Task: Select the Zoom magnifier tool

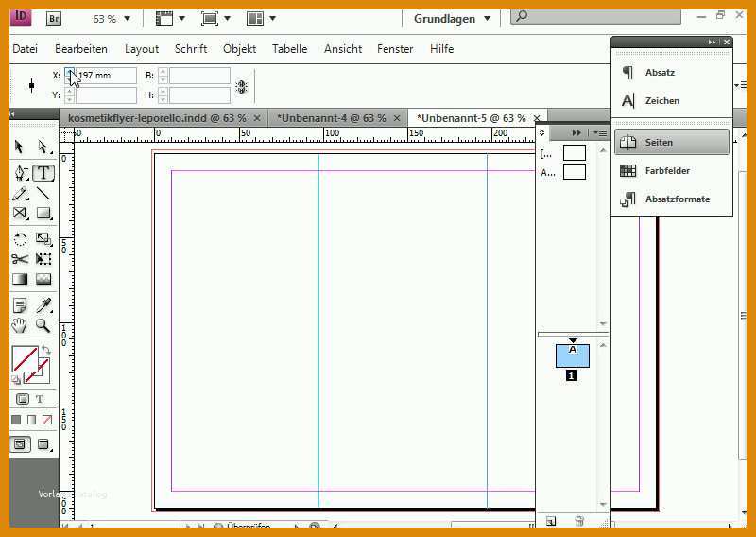Action: coord(43,325)
